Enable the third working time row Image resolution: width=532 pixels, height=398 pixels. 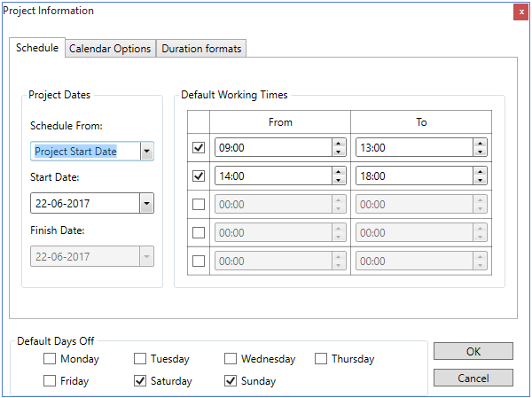click(x=199, y=205)
